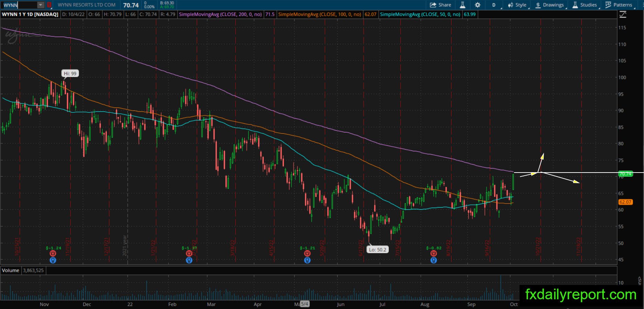The image size is (644, 309).
Task: Click the D: 10/4/22 date readout
Action: [x=73, y=14]
